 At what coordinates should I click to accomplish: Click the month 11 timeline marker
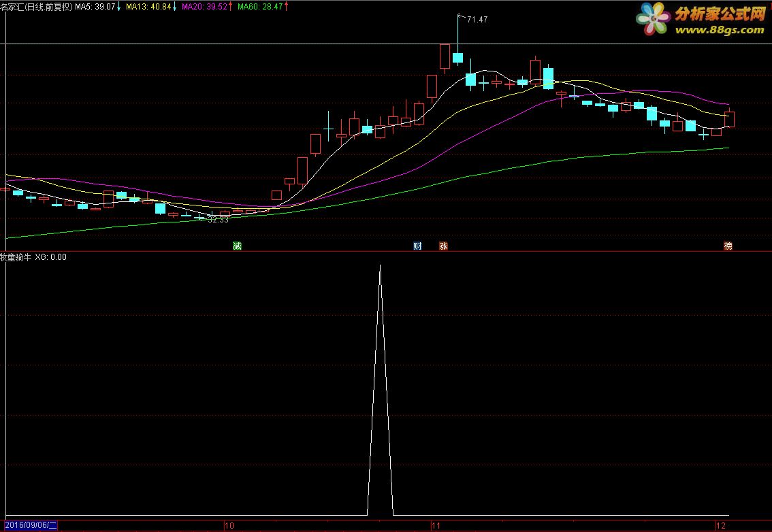point(436,526)
